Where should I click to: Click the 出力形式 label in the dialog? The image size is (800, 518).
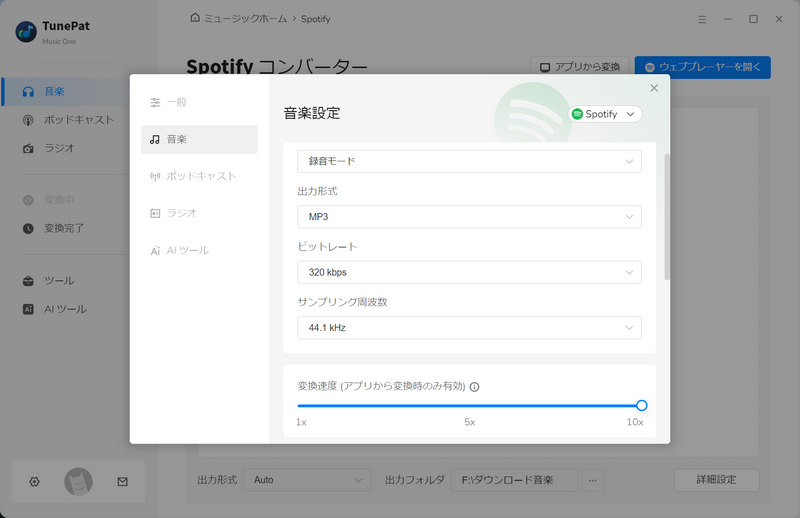tap(317, 191)
